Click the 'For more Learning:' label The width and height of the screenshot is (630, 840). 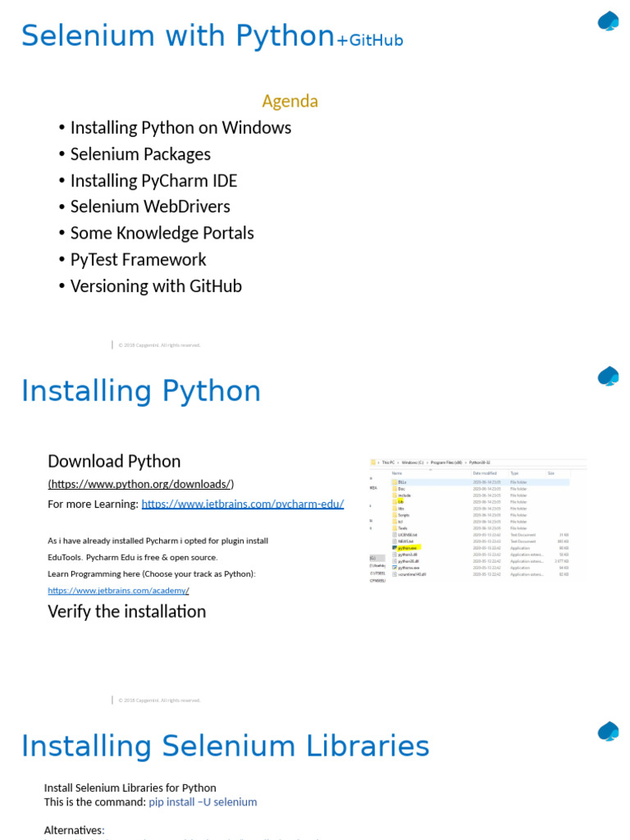coord(94,504)
